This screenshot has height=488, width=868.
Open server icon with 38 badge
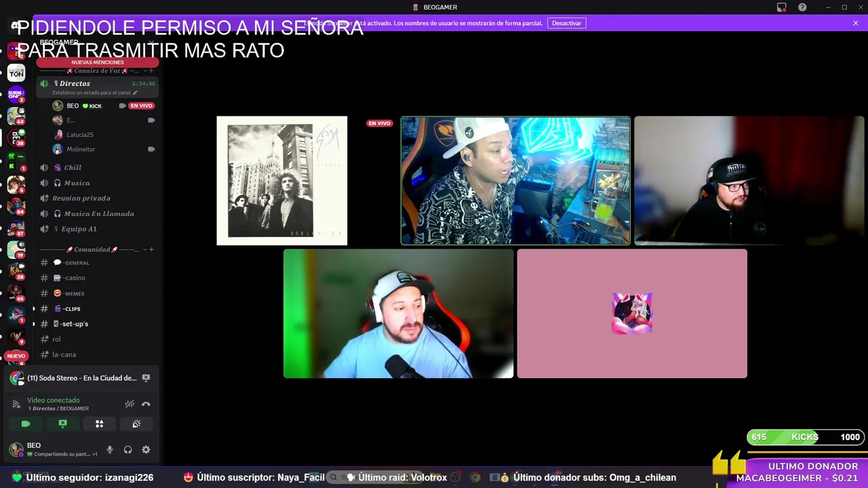pos(16,138)
